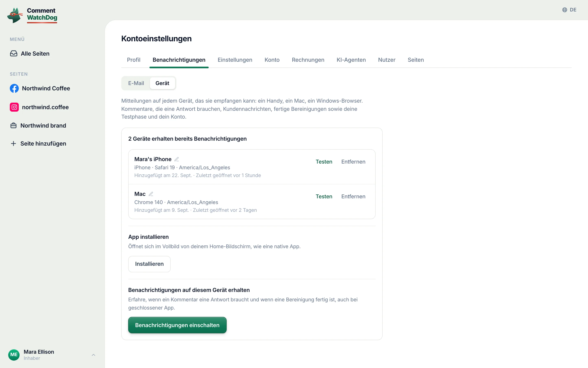Click the plus icon for Seite hinzufügen
588x368 pixels.
pos(14,144)
